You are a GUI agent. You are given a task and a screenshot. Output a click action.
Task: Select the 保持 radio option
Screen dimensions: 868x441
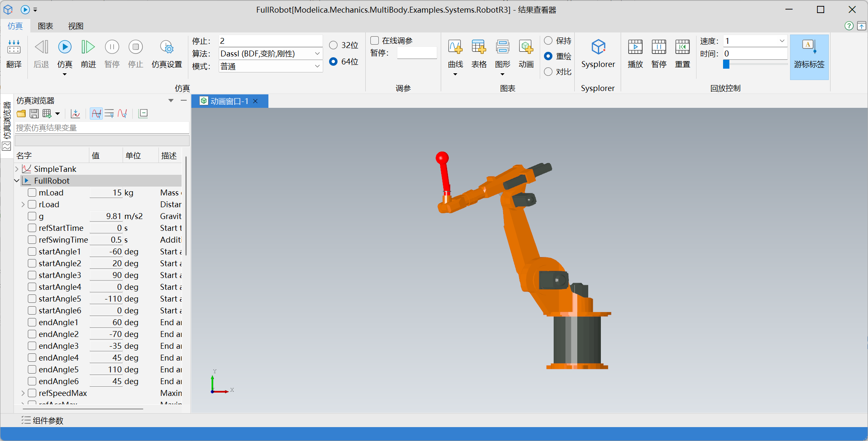click(548, 40)
